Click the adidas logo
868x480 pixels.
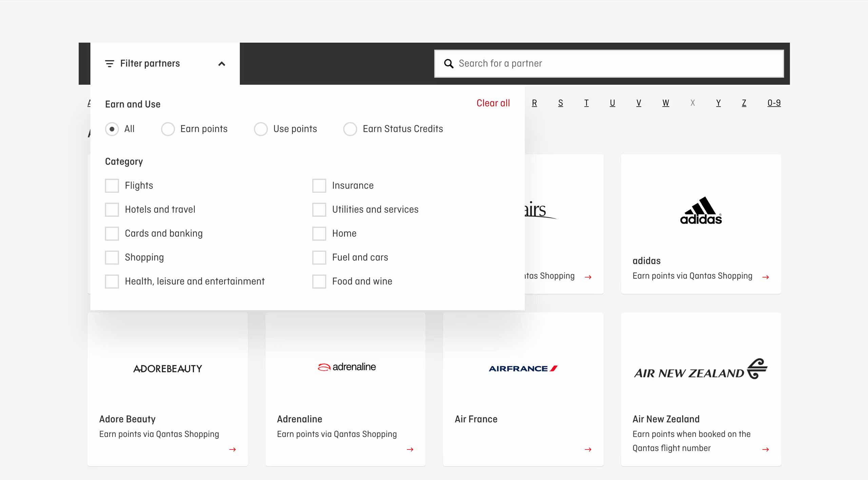(701, 210)
